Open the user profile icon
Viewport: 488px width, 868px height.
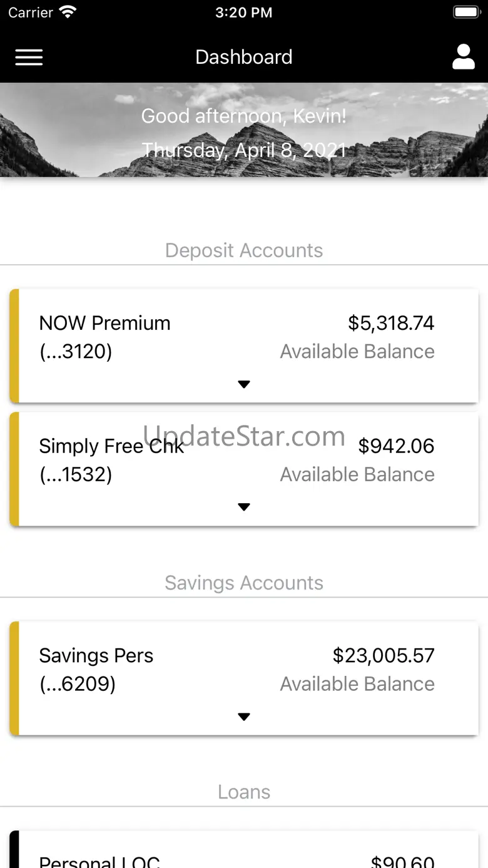point(463,57)
